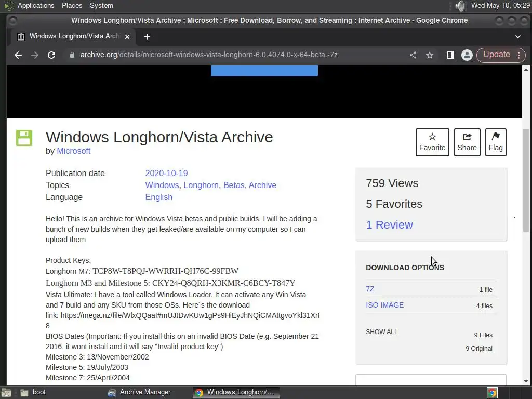Image resolution: width=532 pixels, height=399 pixels.
Task: Open the System menu
Action: click(101, 5)
